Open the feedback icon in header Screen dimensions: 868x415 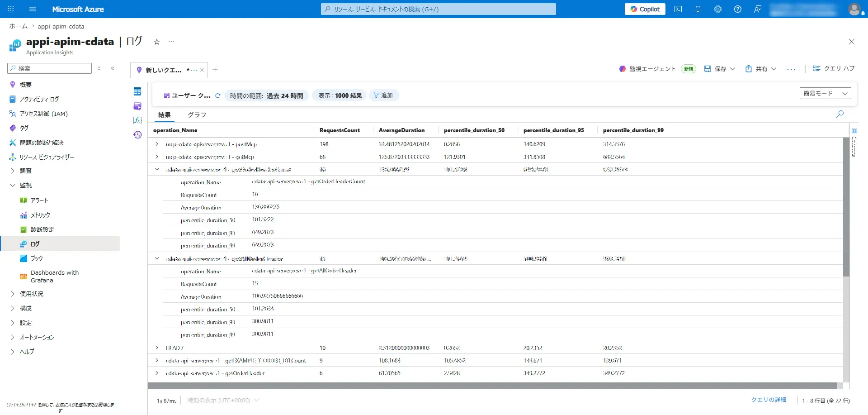point(758,9)
